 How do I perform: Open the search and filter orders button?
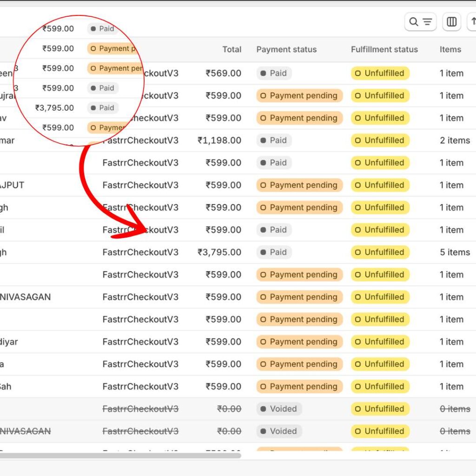[420, 22]
